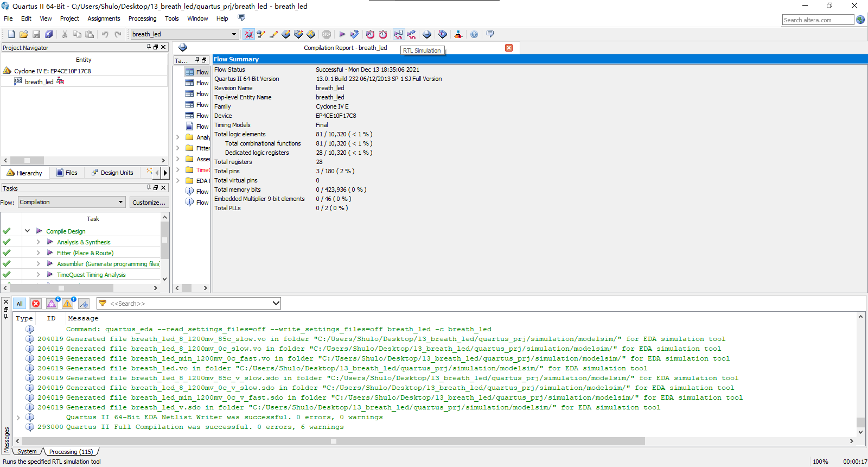Start Analysis & Synthesis icon with checkmark
This screenshot has height=467, width=868.
pos(355,34)
